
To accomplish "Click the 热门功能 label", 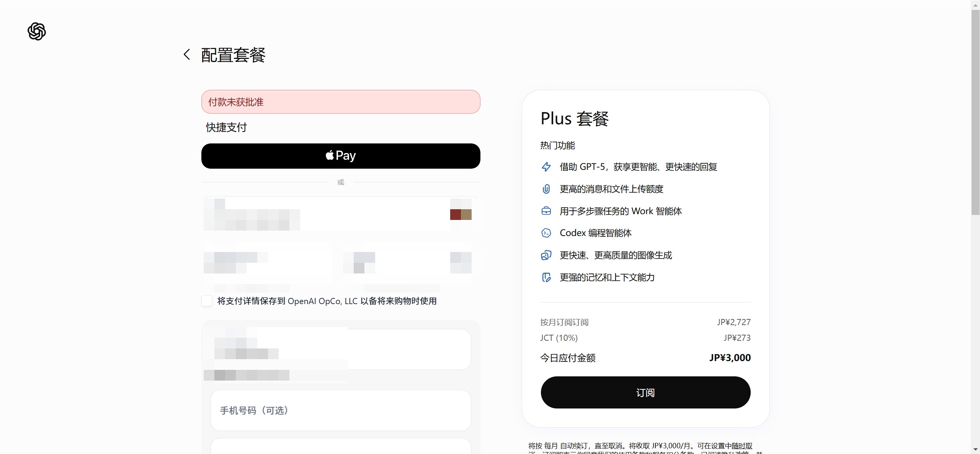I will click(557, 145).
